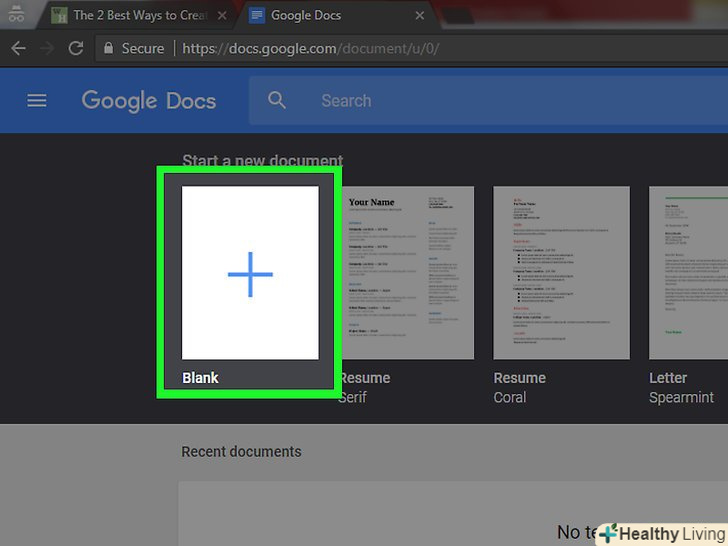Close the Google Docs browser tab
Screen dimensions: 728x546
420,15
